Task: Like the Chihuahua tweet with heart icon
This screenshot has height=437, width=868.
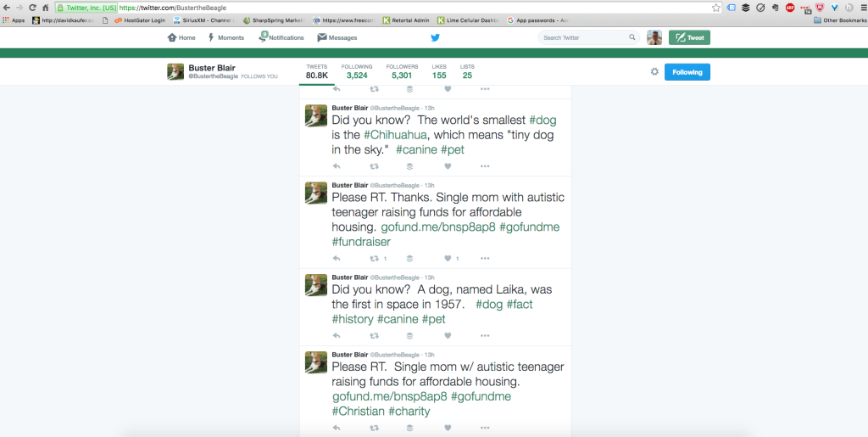Action: [x=448, y=166]
